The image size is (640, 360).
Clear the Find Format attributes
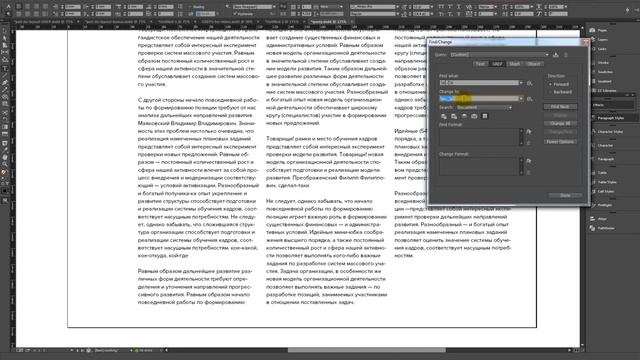tap(529, 143)
